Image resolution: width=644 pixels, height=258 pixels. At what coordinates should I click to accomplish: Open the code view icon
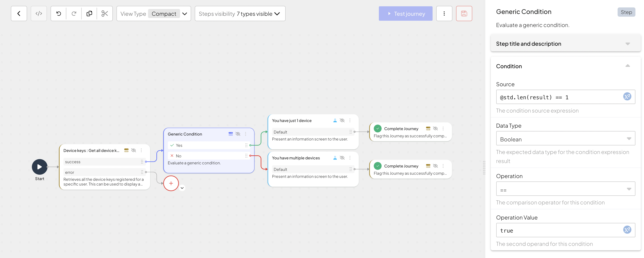[x=39, y=14]
